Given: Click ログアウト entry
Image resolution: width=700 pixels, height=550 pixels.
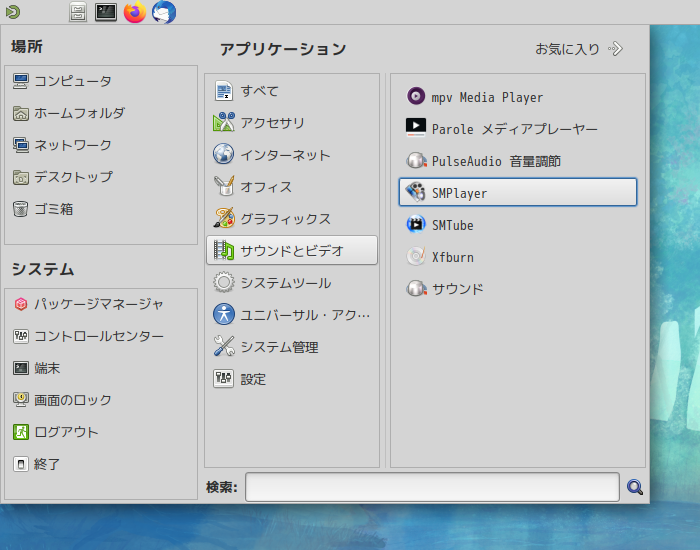Looking at the screenshot, I should [x=101, y=432].
